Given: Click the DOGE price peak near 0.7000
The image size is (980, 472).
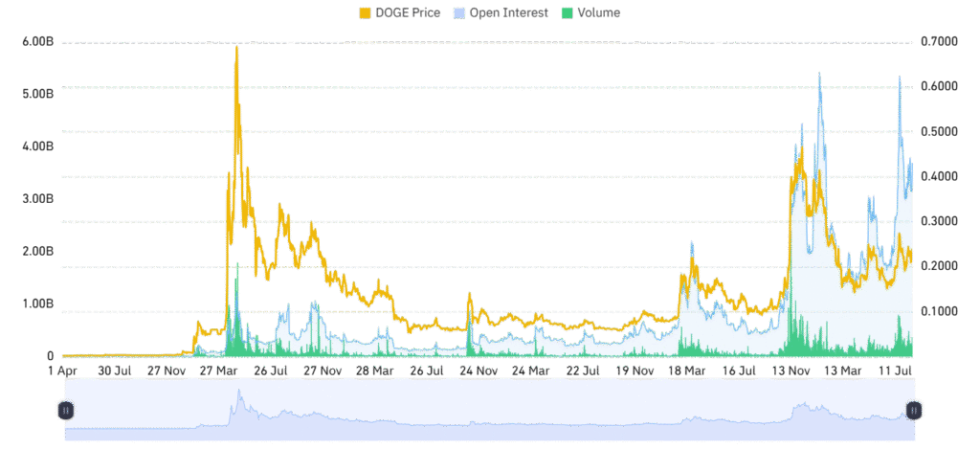Looking at the screenshot, I should tap(236, 48).
